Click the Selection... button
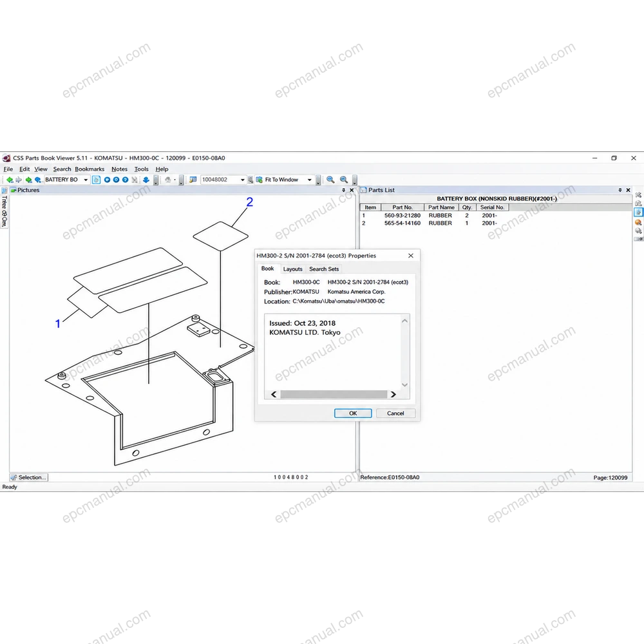 point(28,477)
